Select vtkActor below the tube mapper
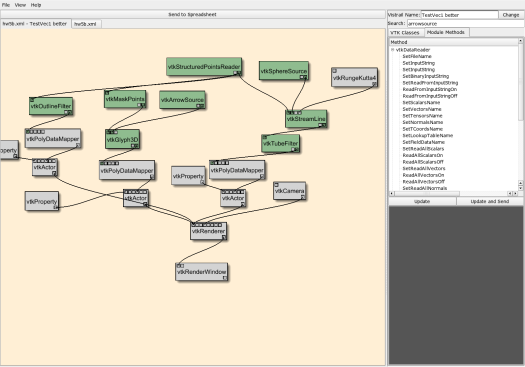The width and height of the screenshot is (525, 367). (233, 198)
